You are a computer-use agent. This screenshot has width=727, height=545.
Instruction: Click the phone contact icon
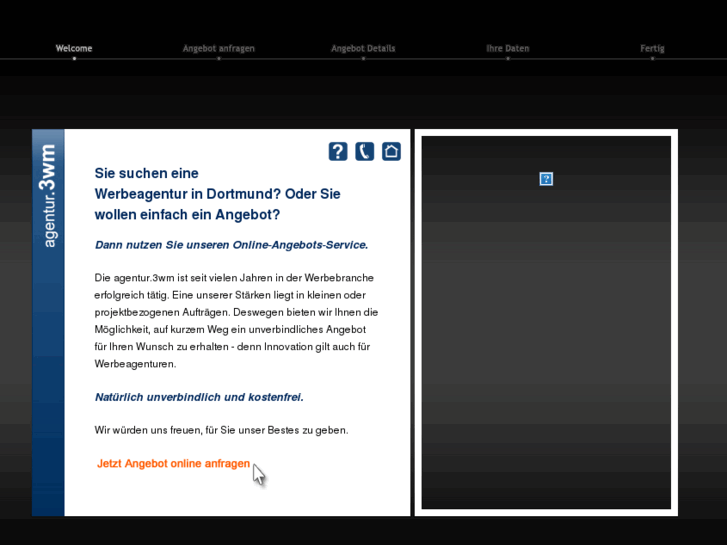[364, 152]
